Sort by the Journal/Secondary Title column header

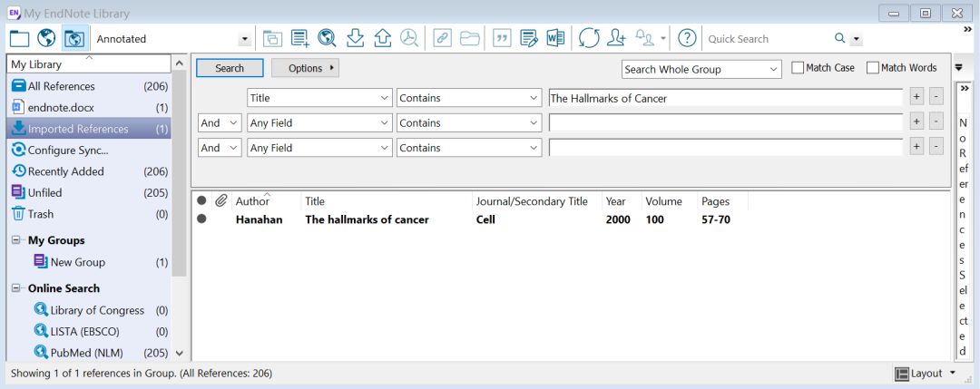click(537, 201)
